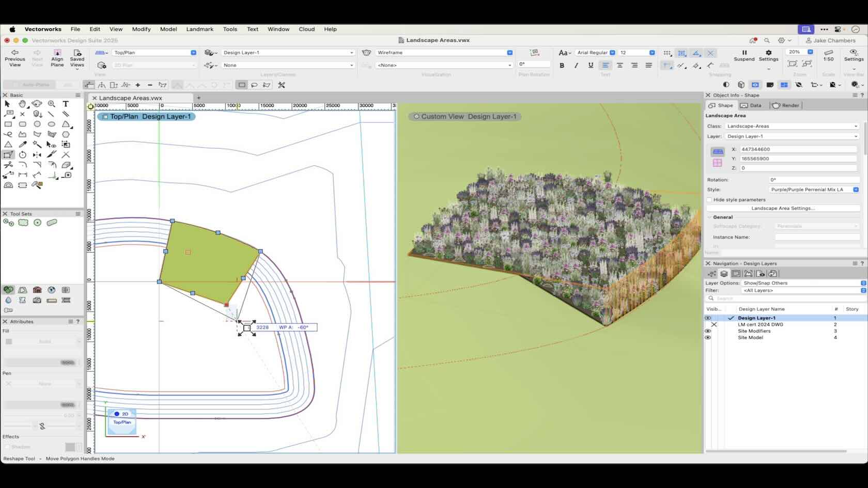The image size is (868, 488).
Task: Switch to the Render tab in Object Info
Action: tap(786, 105)
